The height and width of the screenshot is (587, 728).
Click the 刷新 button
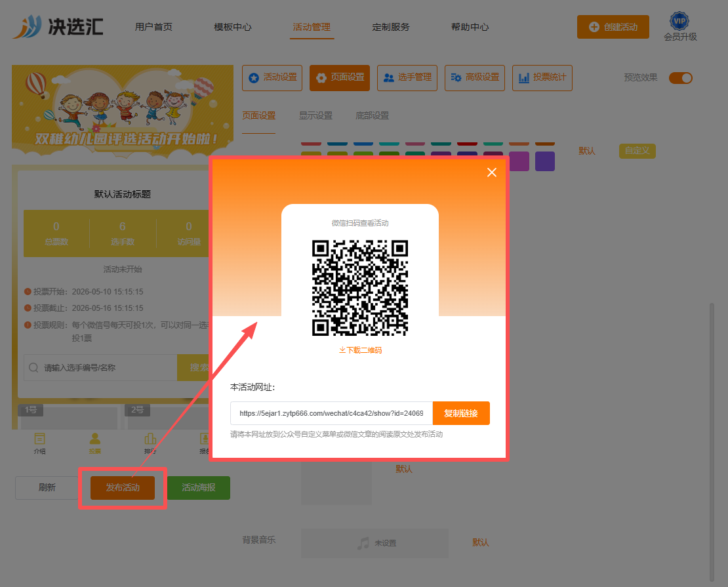[x=47, y=487]
